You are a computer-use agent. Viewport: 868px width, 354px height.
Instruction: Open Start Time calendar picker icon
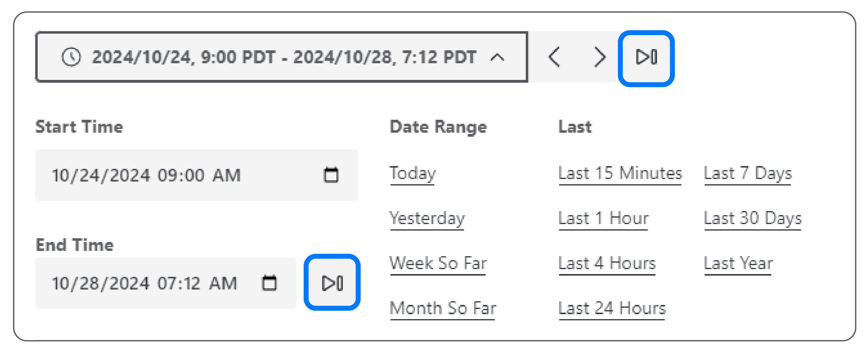(x=331, y=175)
